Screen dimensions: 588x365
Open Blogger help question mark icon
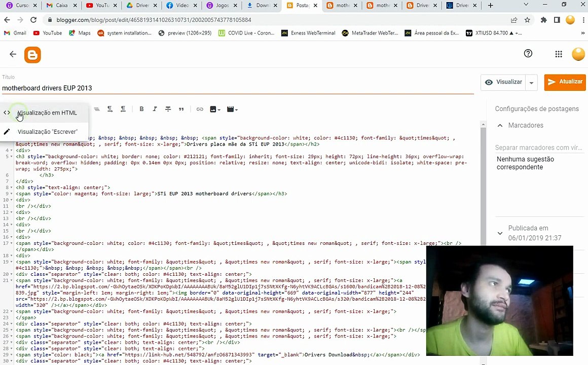click(528, 53)
